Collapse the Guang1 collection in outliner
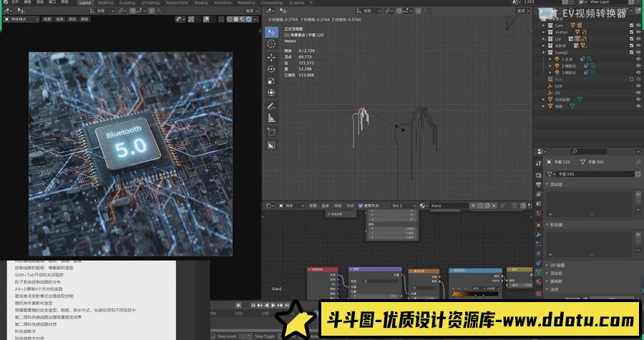The image size is (644, 340). click(x=544, y=52)
